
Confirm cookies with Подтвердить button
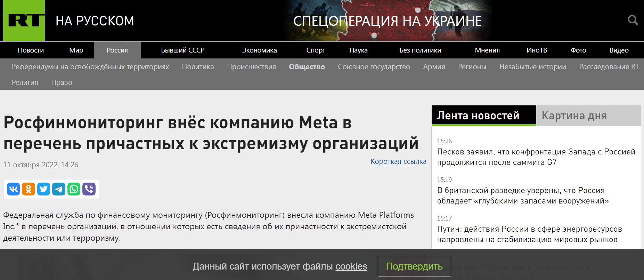click(x=414, y=266)
